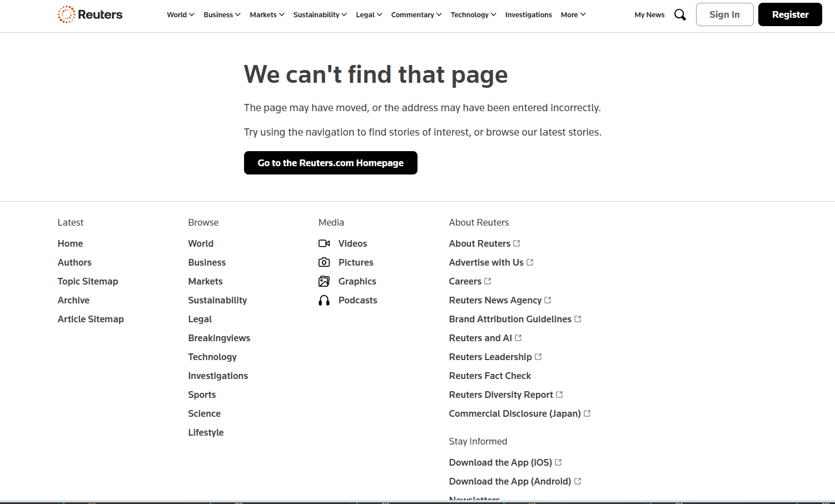Image resolution: width=835 pixels, height=504 pixels.
Task: Open the Topic Sitemap link
Action: [88, 281]
